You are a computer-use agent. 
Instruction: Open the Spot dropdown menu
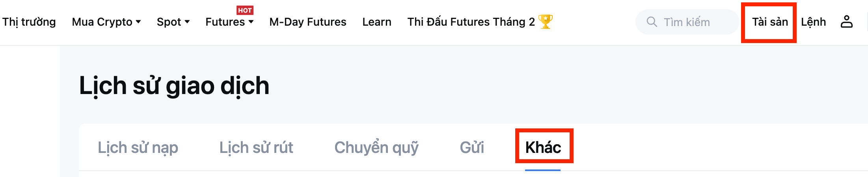click(173, 22)
